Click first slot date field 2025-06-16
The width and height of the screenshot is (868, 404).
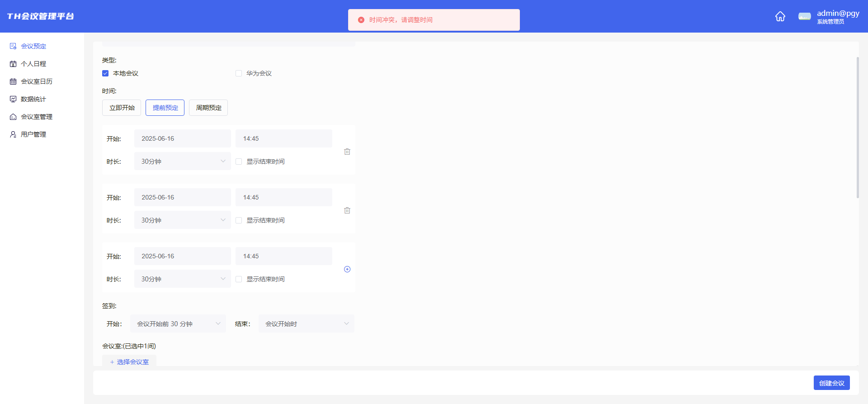pos(183,138)
